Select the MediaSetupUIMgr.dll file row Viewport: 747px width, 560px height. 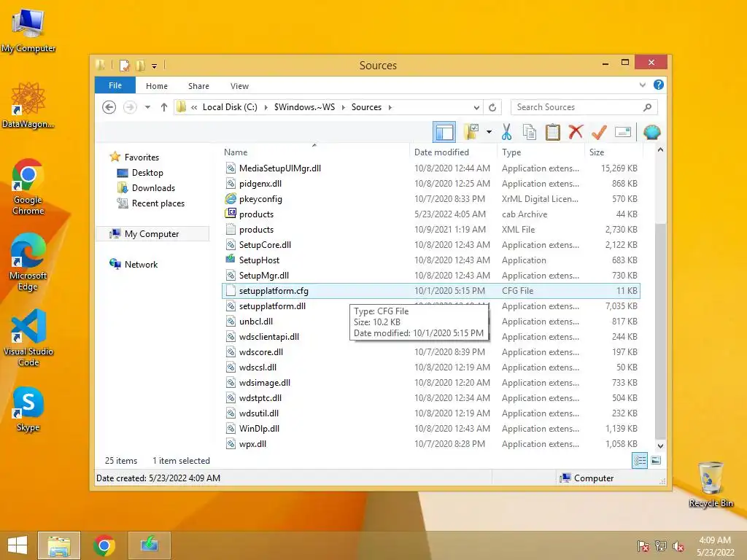coord(430,168)
